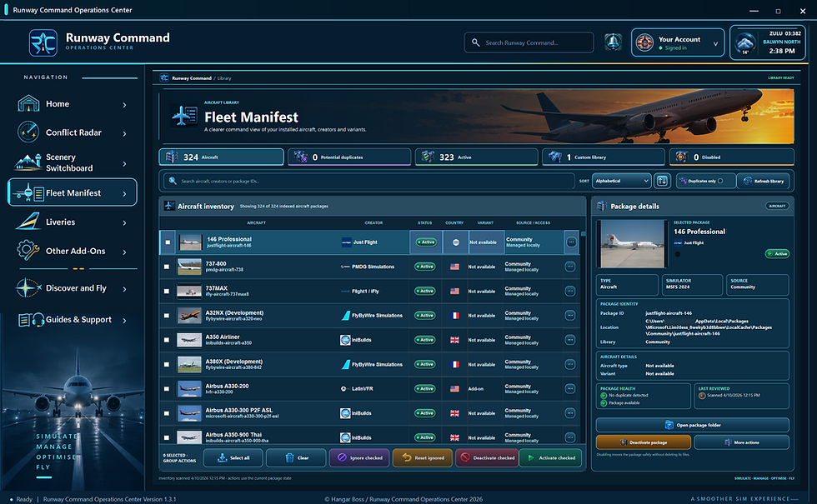This screenshot has height=504, width=817.
Task: Expand the Your Account dropdown
Action: coord(715,43)
